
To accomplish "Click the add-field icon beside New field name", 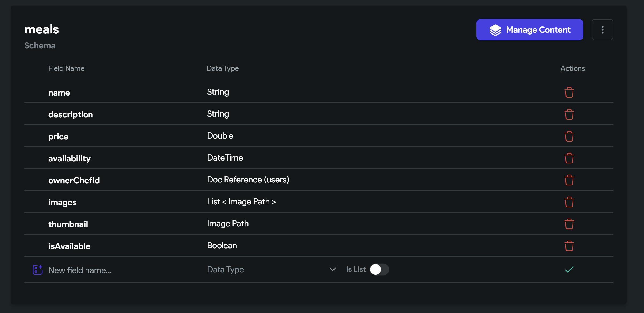I will 38,270.
